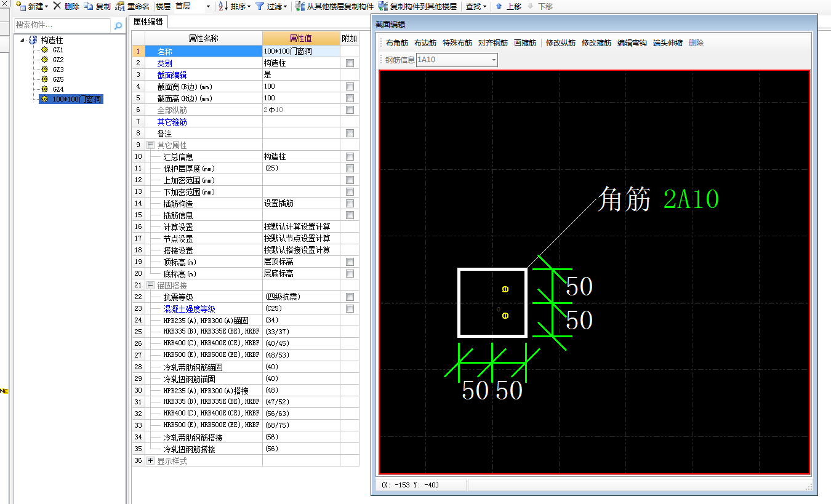Click the magnifier search icon
This screenshot has height=504, width=831.
118,26
